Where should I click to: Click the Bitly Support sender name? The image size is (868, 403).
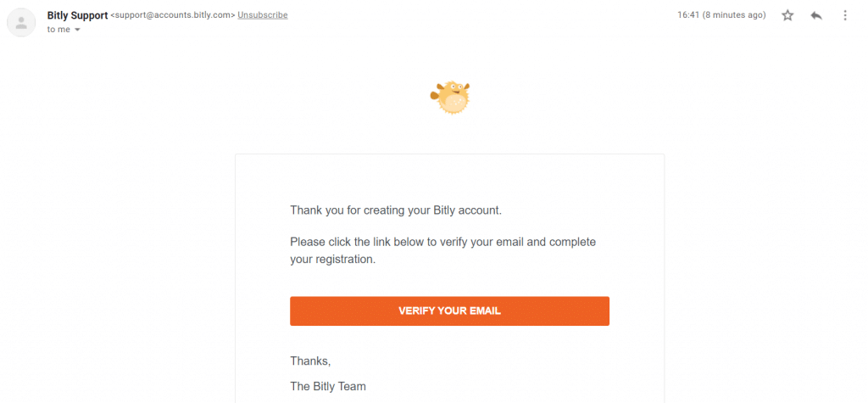[77, 15]
